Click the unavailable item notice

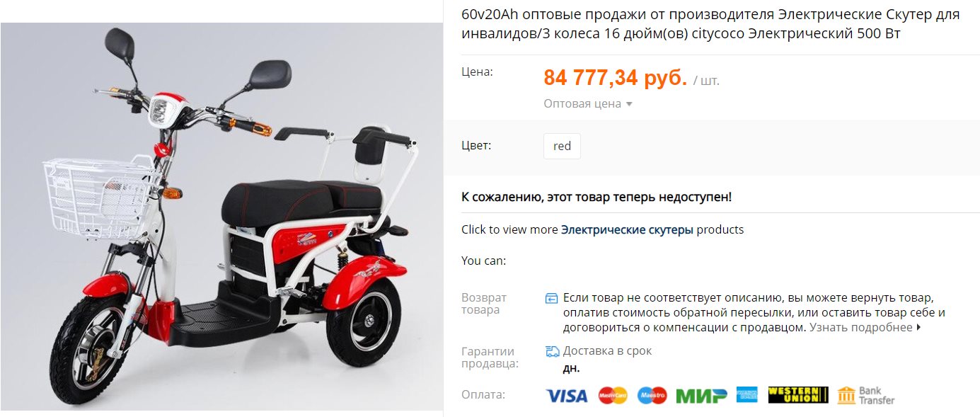click(x=596, y=197)
